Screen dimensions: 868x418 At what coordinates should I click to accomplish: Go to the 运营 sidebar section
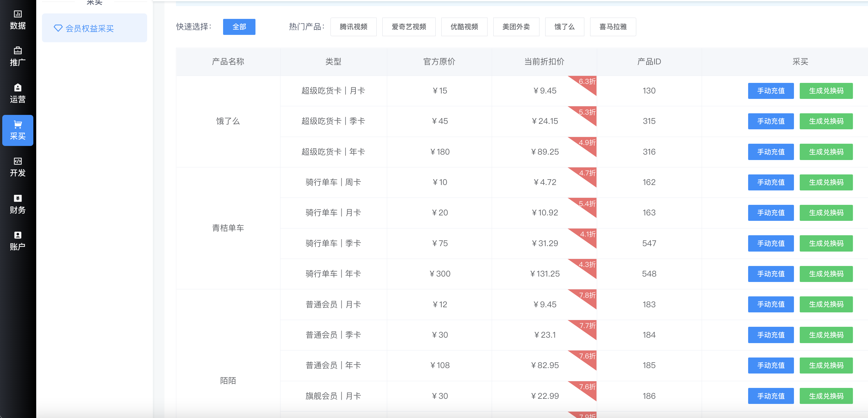tap(18, 93)
